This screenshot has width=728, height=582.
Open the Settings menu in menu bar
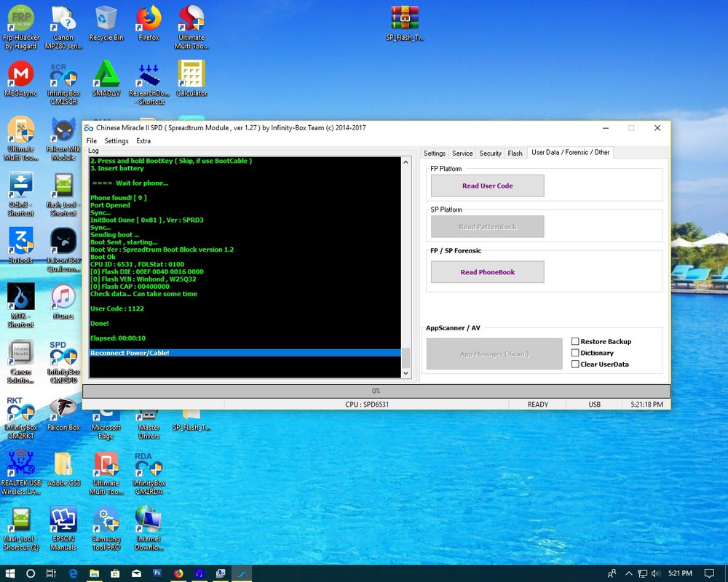coord(116,140)
